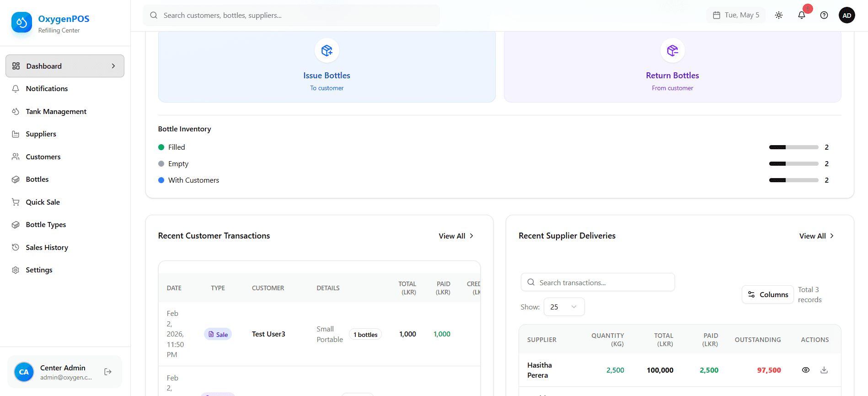Click the Bottle Types box icon

[x=16, y=225]
